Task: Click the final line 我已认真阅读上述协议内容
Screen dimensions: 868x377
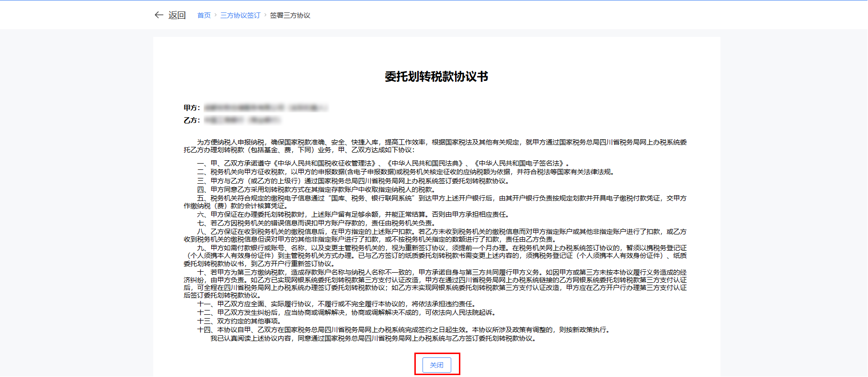Action: 374,338
